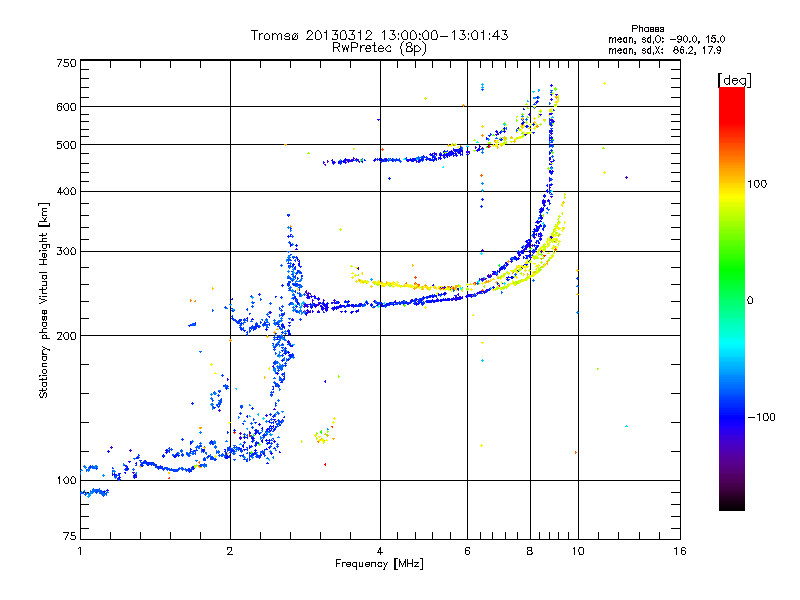Click the y-axis tick label '100'

click(x=66, y=481)
